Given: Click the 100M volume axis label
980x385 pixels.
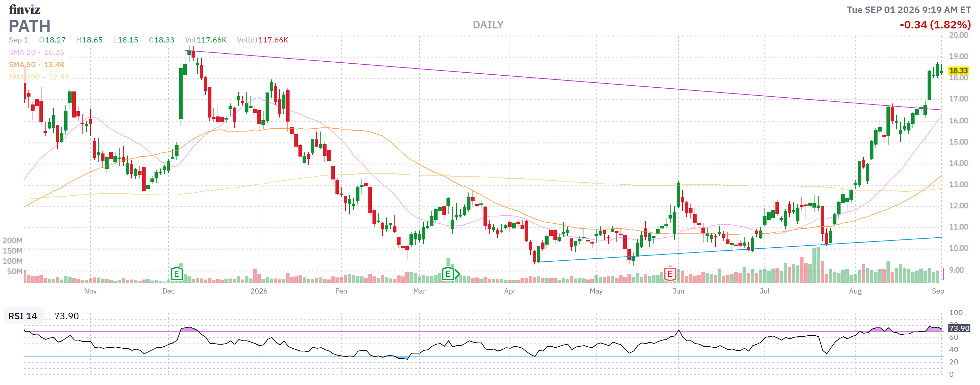Looking at the screenshot, I should click(x=13, y=261).
